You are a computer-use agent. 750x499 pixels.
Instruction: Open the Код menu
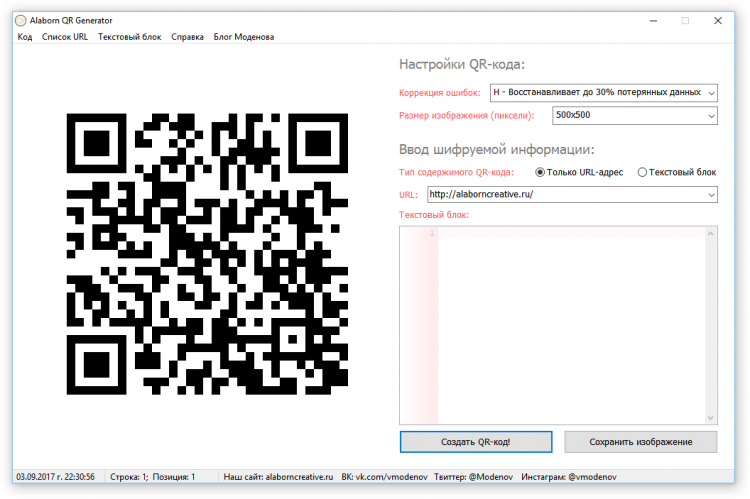(25, 37)
